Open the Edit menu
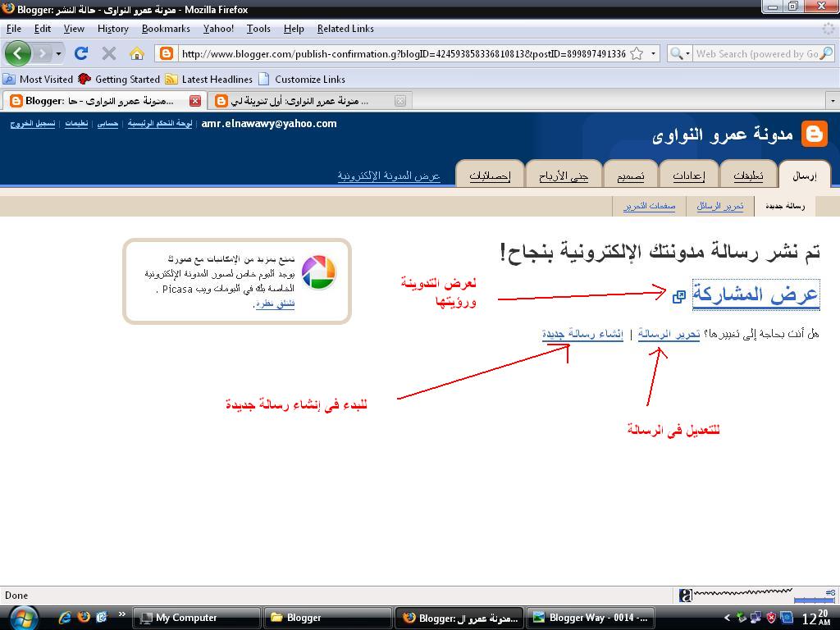 click(43, 29)
